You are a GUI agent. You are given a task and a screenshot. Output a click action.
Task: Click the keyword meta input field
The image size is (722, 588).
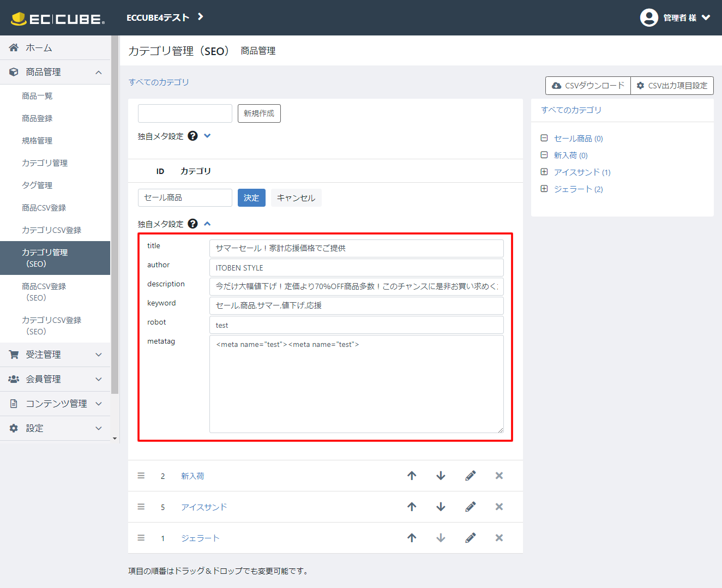point(356,305)
